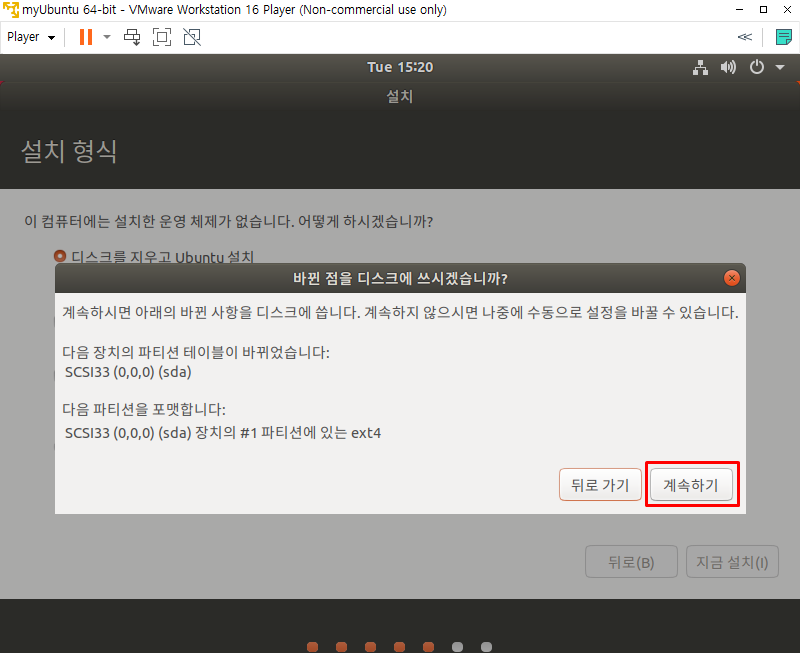
Task: Maximize the VMware Player window
Action: [763, 10]
